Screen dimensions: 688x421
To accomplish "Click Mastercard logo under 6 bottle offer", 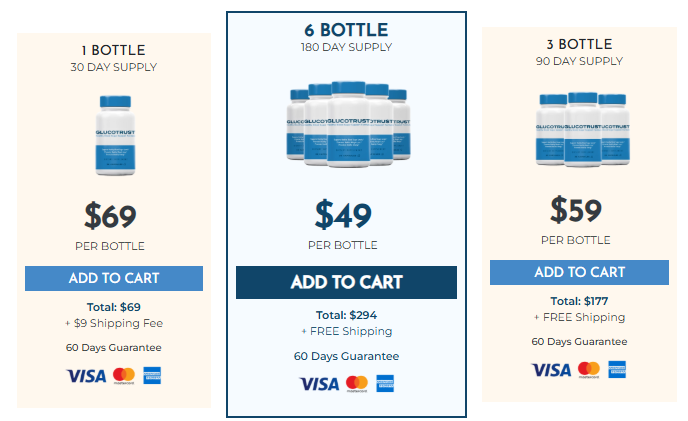I will (x=357, y=384).
